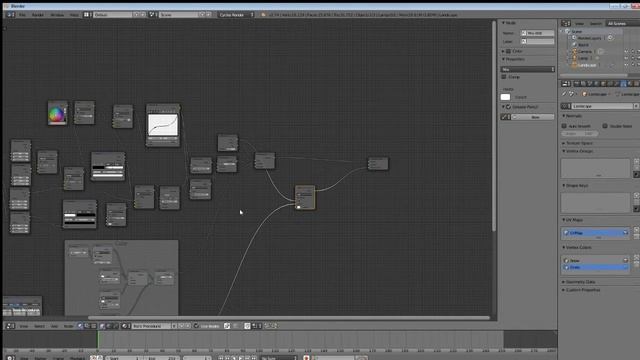Select Camera object in the outliner
640x360 pixels.
(585, 52)
